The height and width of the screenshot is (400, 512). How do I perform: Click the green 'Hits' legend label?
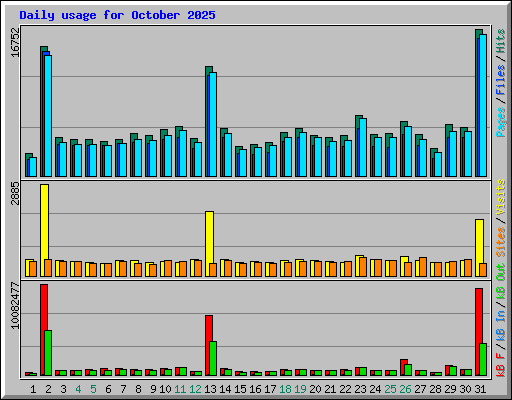pyautogui.click(x=501, y=41)
